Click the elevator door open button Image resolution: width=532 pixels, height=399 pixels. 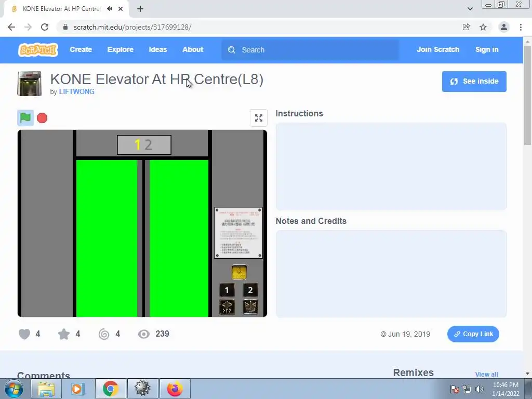pos(227,307)
